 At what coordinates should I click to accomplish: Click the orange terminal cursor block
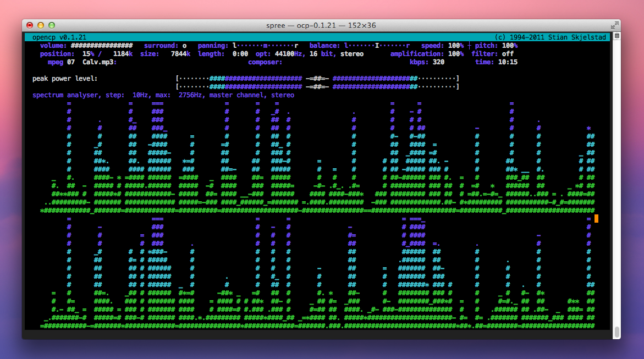click(596, 219)
